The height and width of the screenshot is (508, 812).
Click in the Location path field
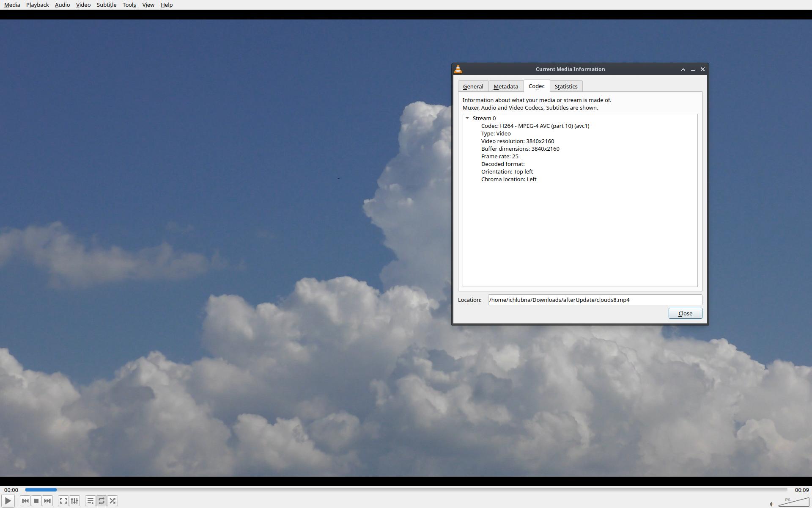[594, 300]
